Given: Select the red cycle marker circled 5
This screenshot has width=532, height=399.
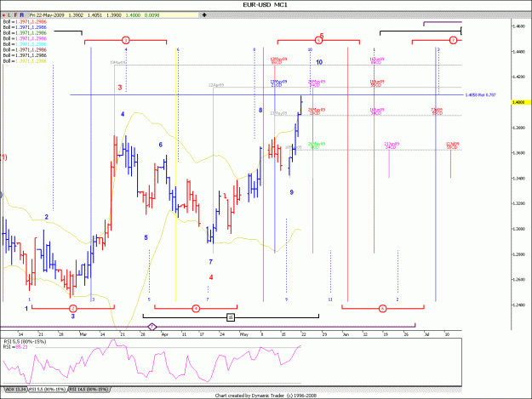Looking at the screenshot, I should (318, 40).
